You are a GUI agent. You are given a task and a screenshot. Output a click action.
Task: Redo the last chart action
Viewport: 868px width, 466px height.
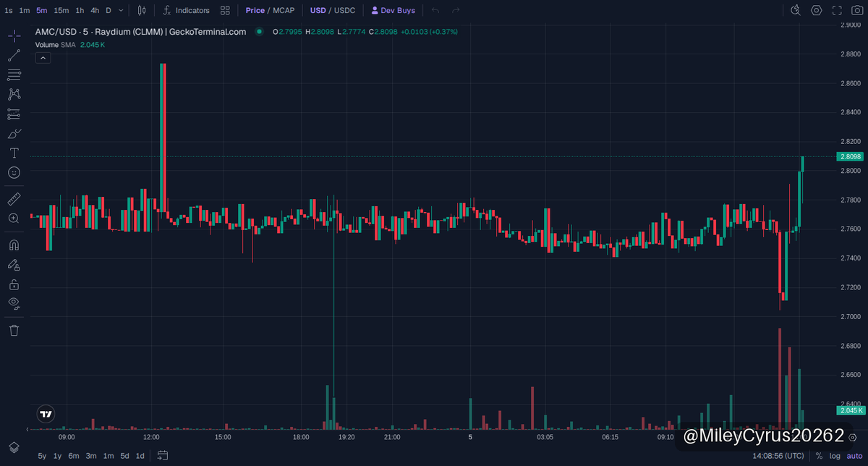coord(455,10)
